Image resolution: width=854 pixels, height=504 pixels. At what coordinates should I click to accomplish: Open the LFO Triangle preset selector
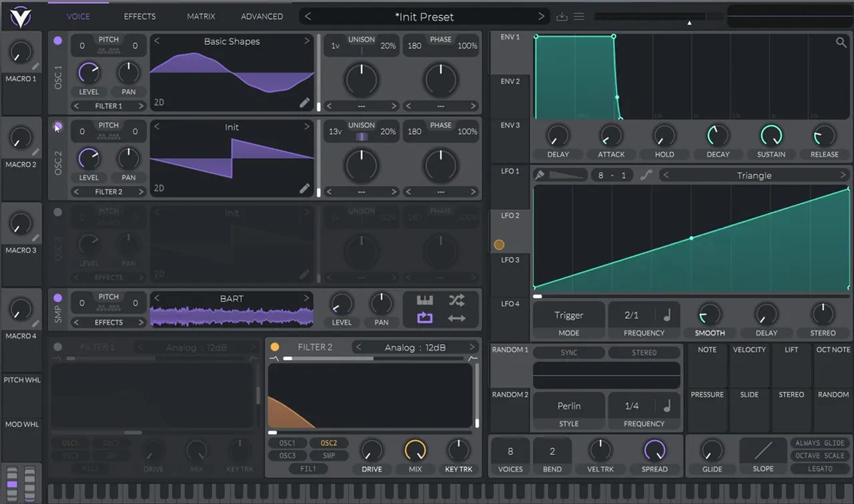coord(755,175)
